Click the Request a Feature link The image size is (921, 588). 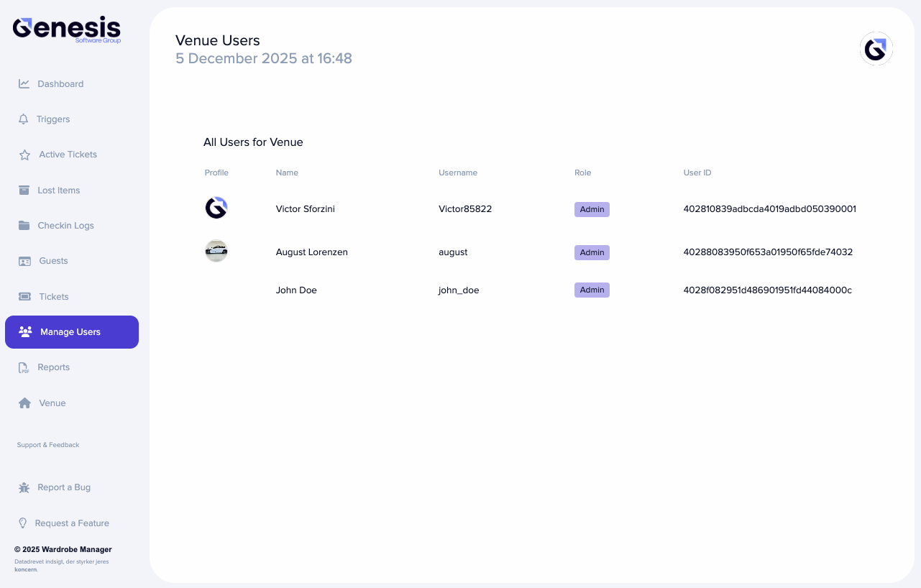[x=73, y=523]
